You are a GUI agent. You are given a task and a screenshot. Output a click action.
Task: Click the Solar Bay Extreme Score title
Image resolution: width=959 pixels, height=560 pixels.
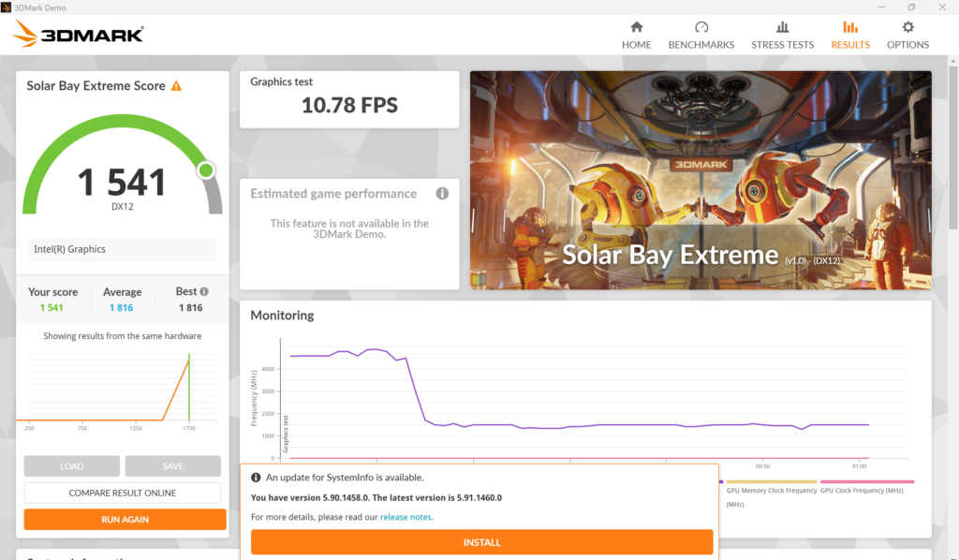tap(96, 86)
